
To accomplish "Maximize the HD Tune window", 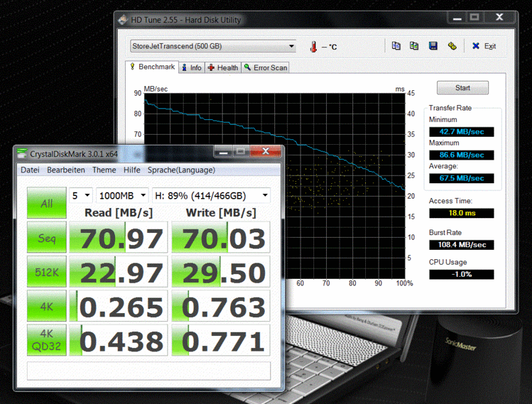I will click(474, 17).
